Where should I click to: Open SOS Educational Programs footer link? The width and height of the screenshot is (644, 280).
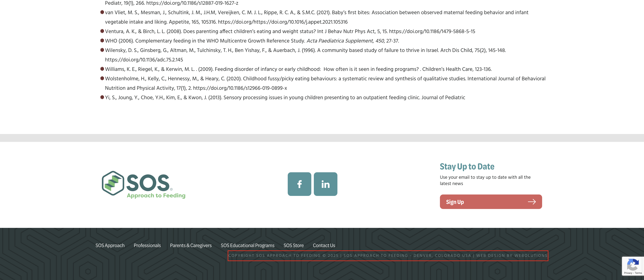coord(247,246)
